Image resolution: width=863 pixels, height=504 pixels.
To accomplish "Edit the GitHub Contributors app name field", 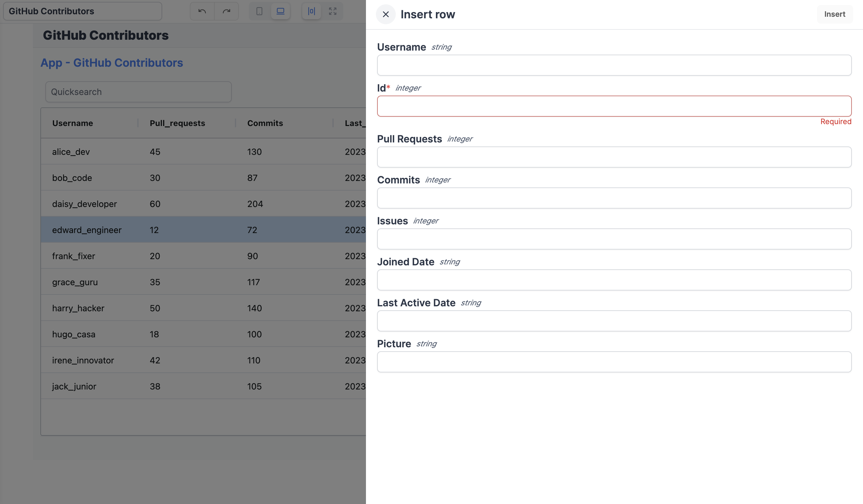I will [x=82, y=11].
